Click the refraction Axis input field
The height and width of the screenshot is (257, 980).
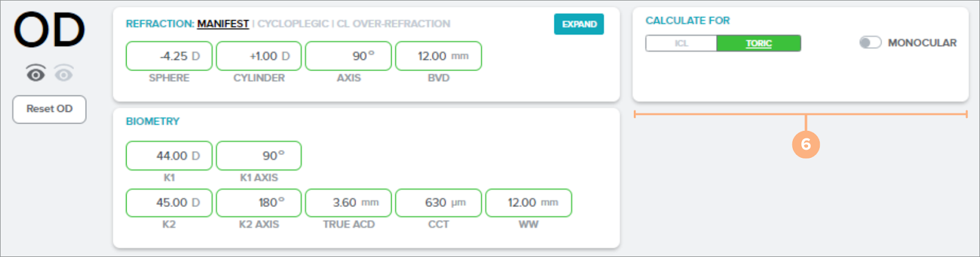pyautogui.click(x=348, y=56)
